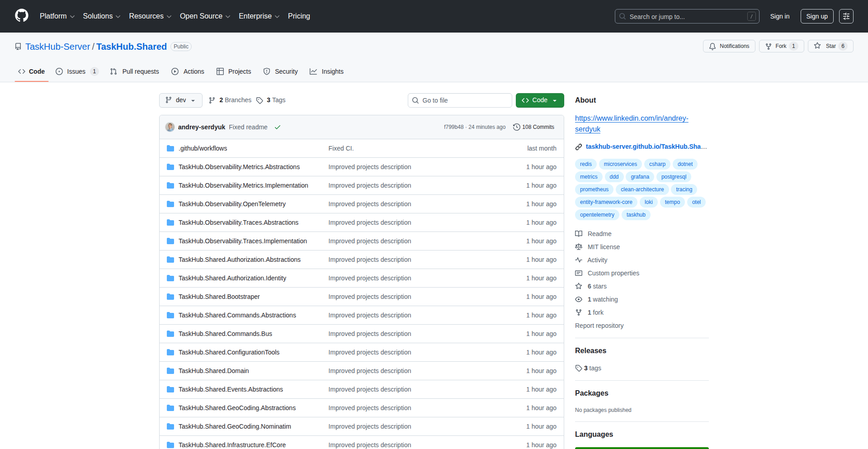The width and height of the screenshot is (868, 449).
Task: Open the MIT license scale icon
Action: pos(579,247)
